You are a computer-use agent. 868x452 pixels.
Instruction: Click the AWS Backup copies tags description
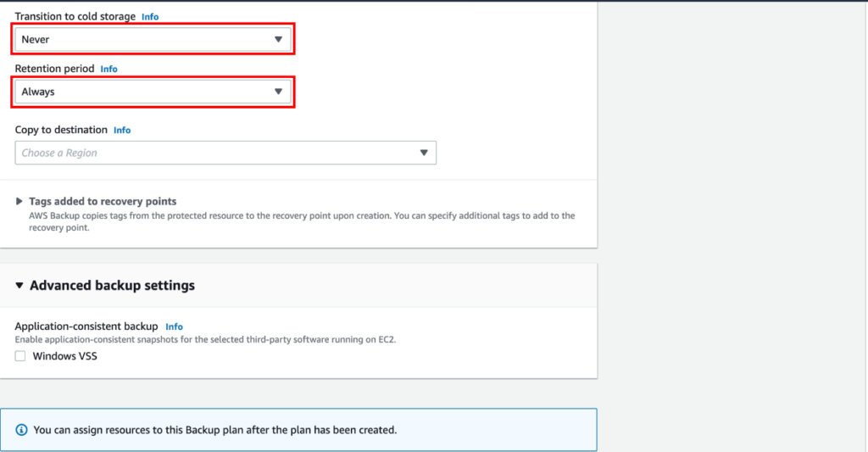[x=302, y=221]
